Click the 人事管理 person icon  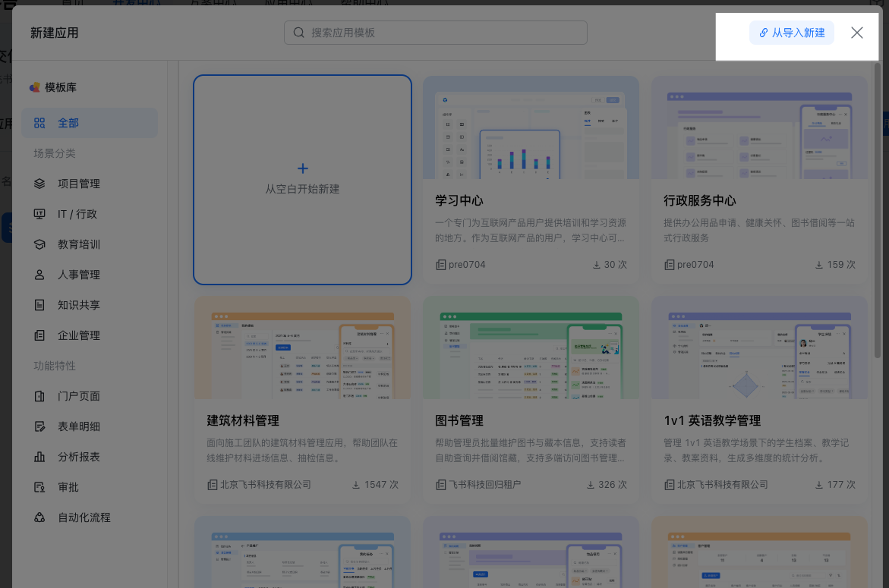click(39, 275)
